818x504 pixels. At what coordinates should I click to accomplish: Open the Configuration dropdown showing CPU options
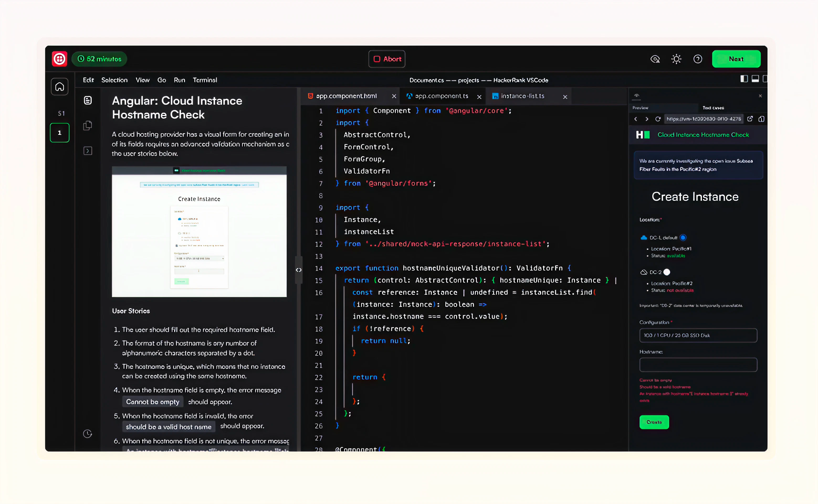point(698,335)
